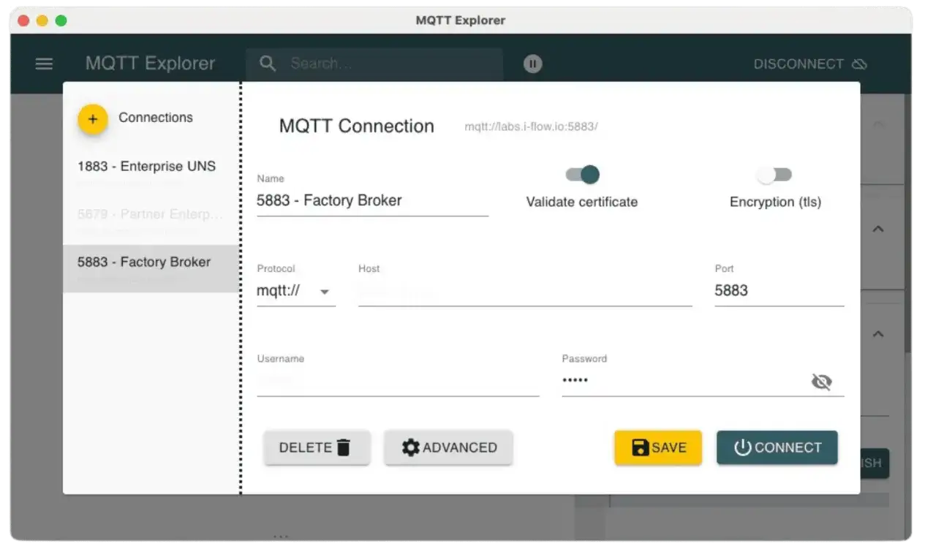
Task: Focus the Name input field
Action: [372, 200]
